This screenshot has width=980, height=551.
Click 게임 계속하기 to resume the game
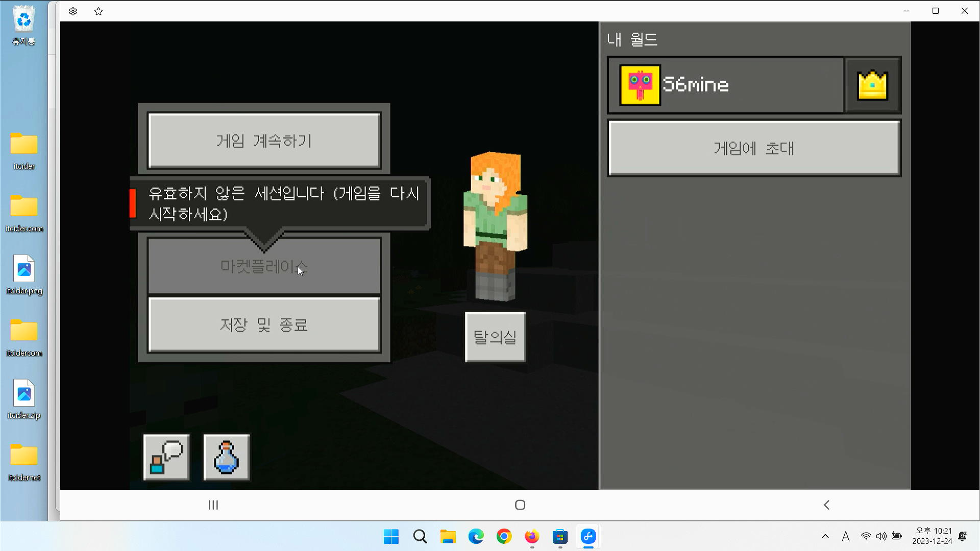point(264,141)
